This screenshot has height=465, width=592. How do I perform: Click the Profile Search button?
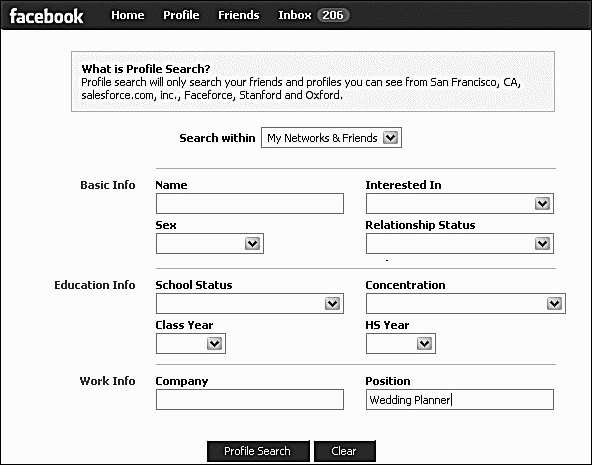point(258,451)
